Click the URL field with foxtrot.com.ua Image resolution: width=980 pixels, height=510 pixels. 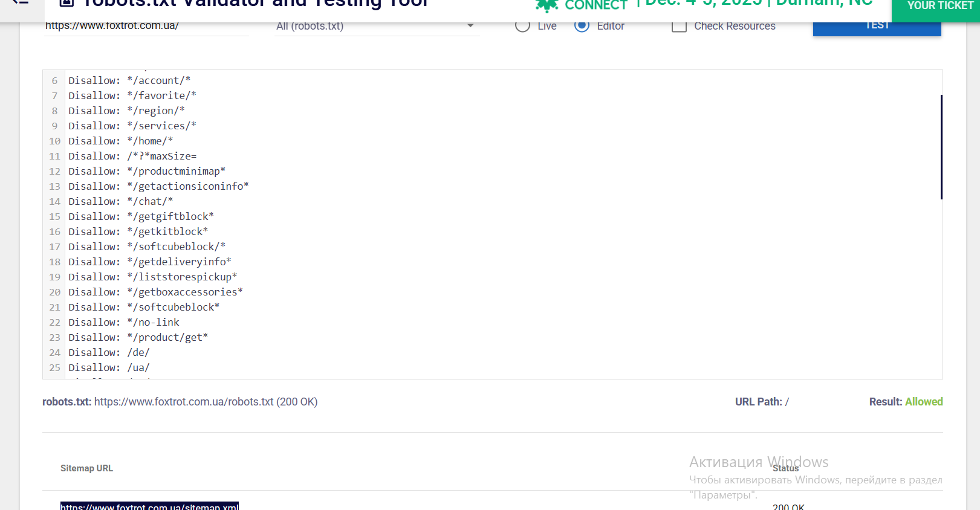click(x=146, y=27)
